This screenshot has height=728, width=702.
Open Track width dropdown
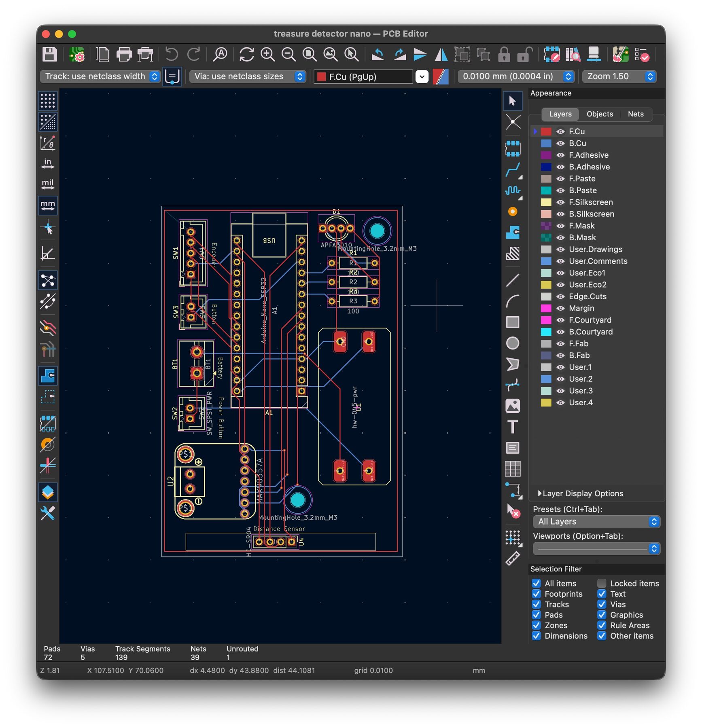pos(100,76)
